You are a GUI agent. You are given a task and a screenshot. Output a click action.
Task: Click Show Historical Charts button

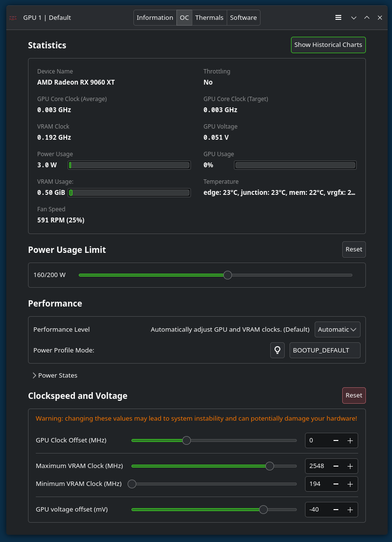(x=328, y=45)
